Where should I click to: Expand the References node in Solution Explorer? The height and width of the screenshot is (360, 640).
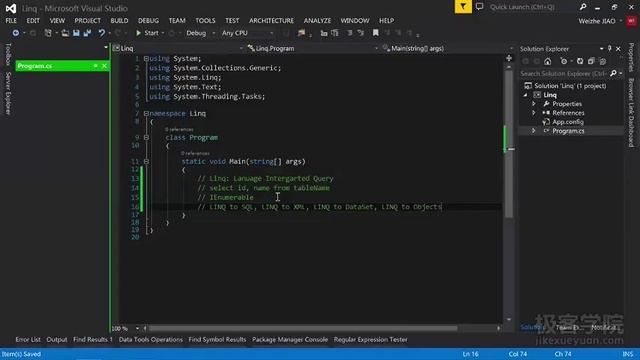pyautogui.click(x=534, y=113)
